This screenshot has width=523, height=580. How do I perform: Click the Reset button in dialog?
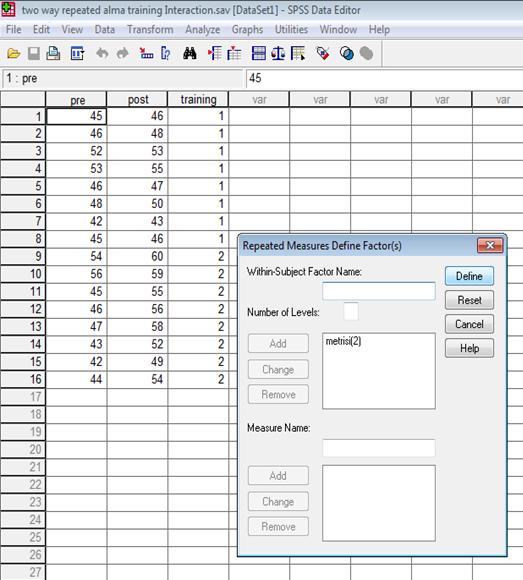[469, 300]
